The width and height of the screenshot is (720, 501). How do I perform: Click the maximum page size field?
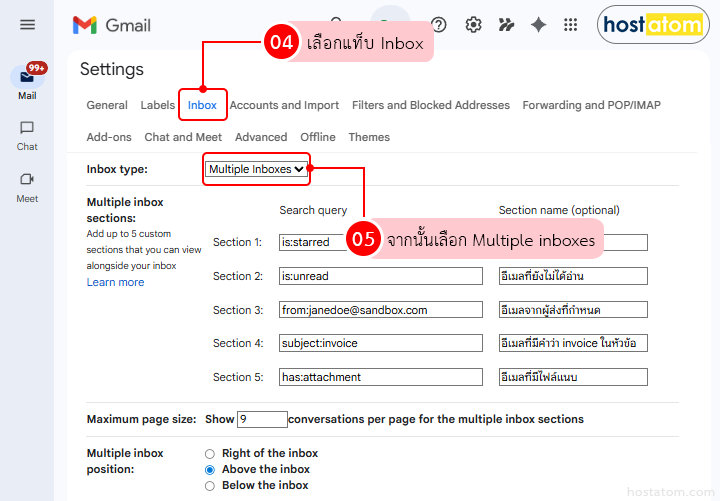[x=262, y=419]
